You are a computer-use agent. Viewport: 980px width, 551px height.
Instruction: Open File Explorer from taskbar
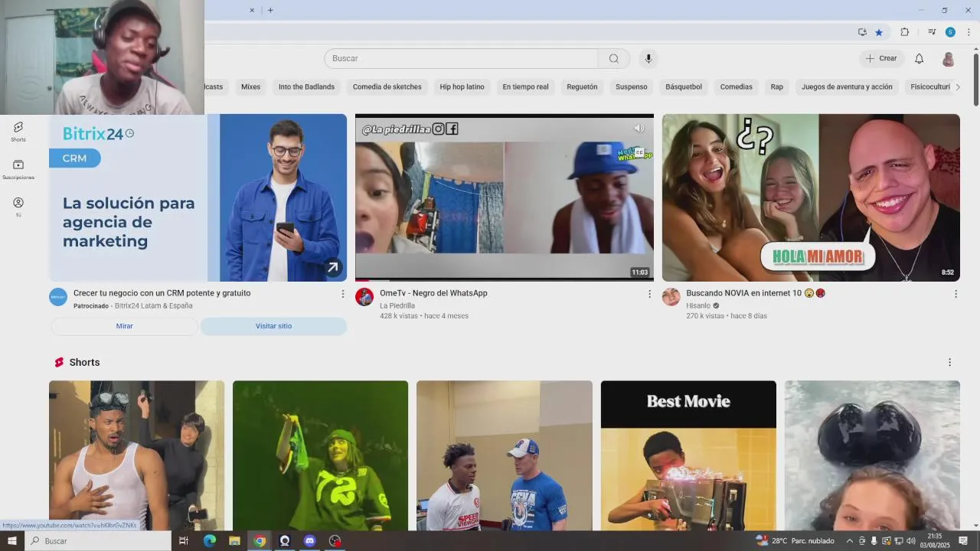(x=234, y=541)
